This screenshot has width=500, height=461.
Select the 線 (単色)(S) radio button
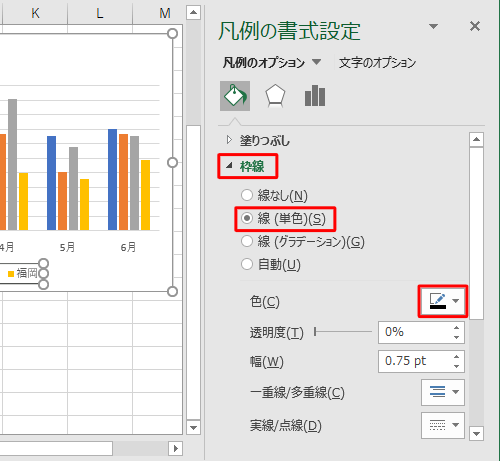[x=247, y=219]
